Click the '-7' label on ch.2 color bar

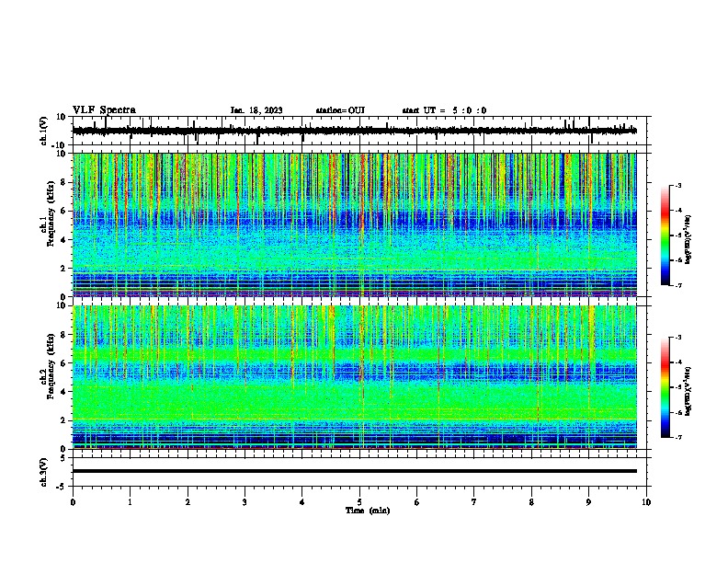pos(678,437)
